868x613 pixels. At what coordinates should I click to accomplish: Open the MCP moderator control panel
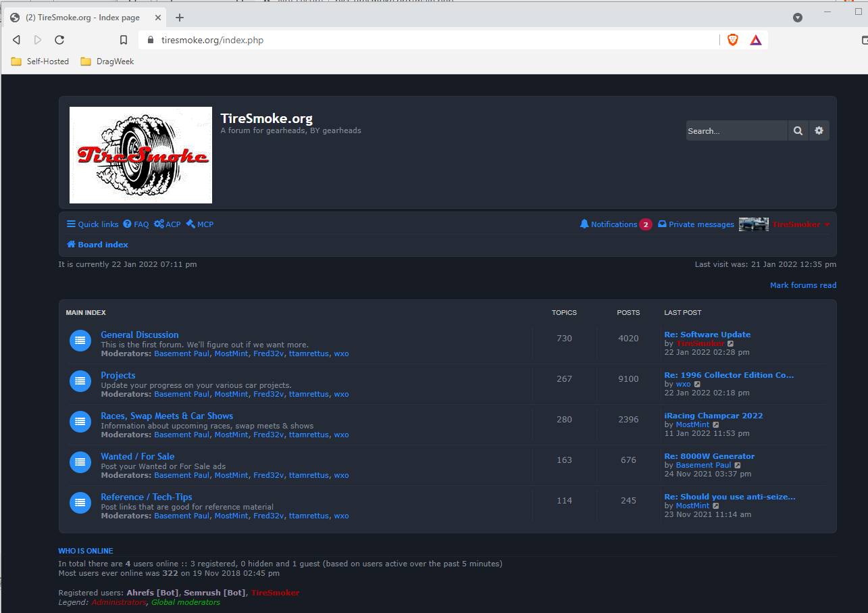point(200,224)
